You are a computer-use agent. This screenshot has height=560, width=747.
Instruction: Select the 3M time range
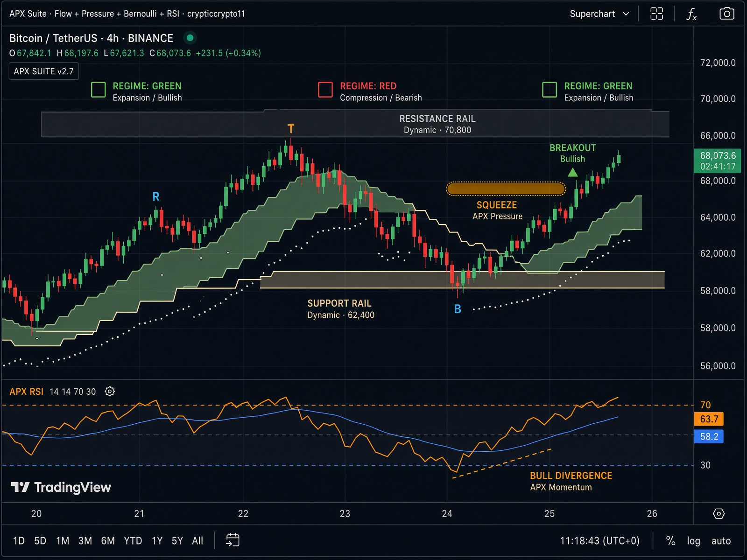85,541
